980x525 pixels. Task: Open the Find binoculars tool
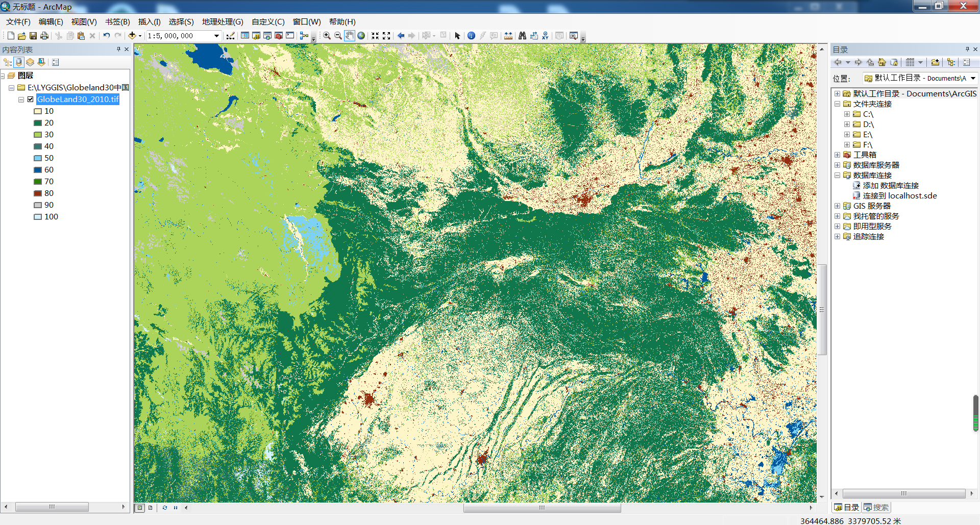point(522,36)
